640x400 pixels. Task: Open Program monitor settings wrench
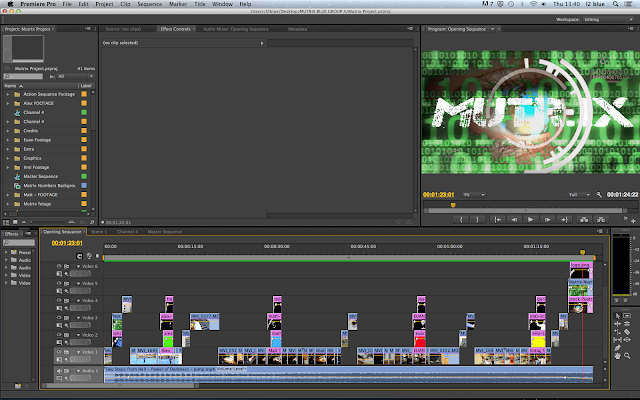[x=599, y=195]
